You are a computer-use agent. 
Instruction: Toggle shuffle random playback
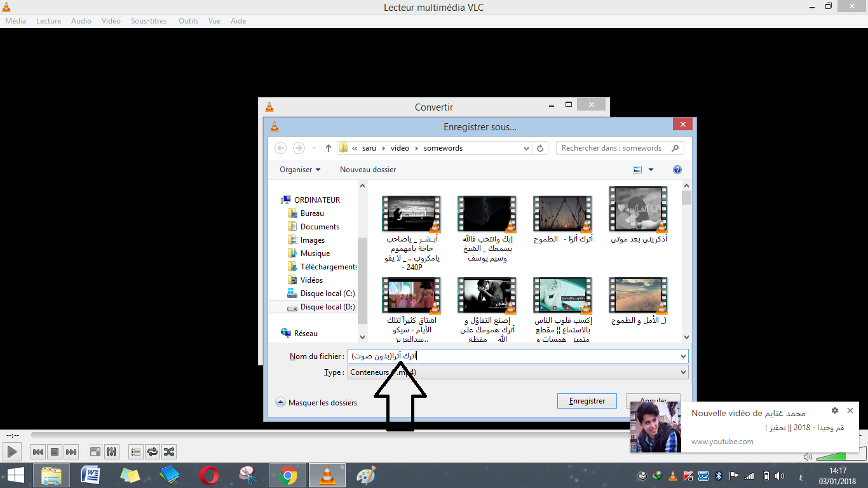[x=169, y=452]
